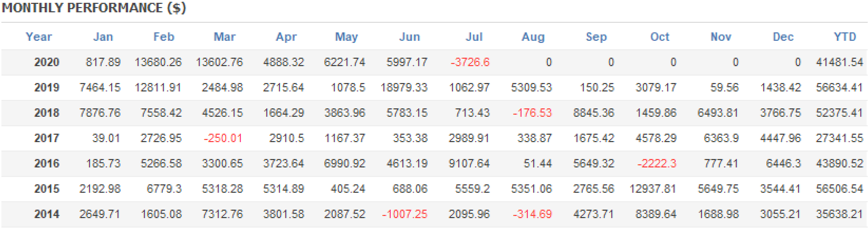Click the 2014 YTD total 35638.21
This screenshot has width=868, height=229.
click(840, 214)
